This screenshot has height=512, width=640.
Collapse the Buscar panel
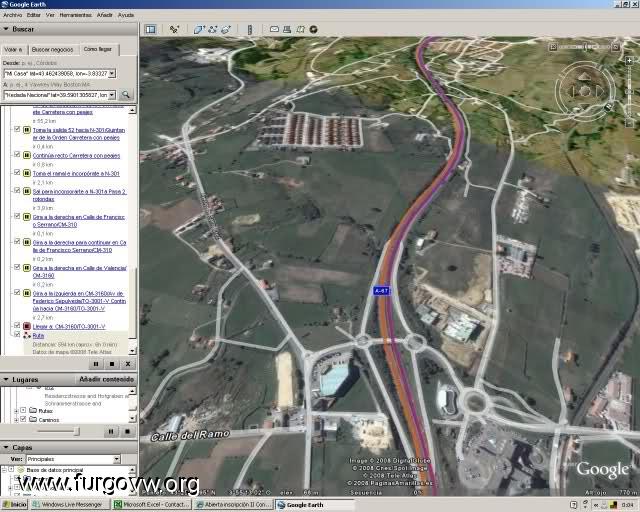click(x=6, y=29)
